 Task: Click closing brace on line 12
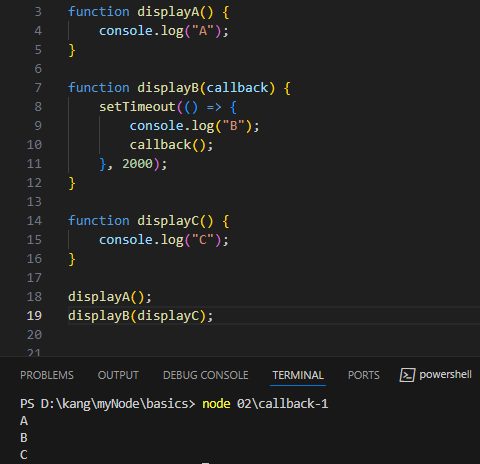tap(72, 183)
